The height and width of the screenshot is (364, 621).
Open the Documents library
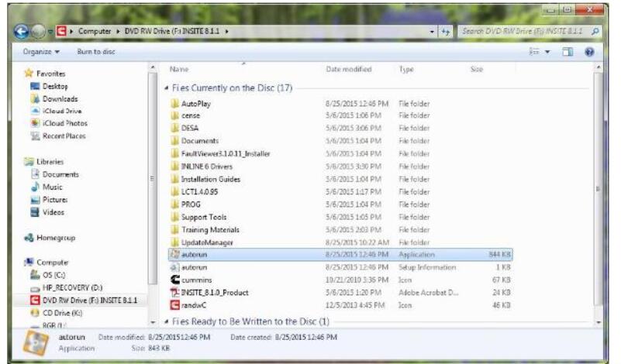(x=60, y=174)
